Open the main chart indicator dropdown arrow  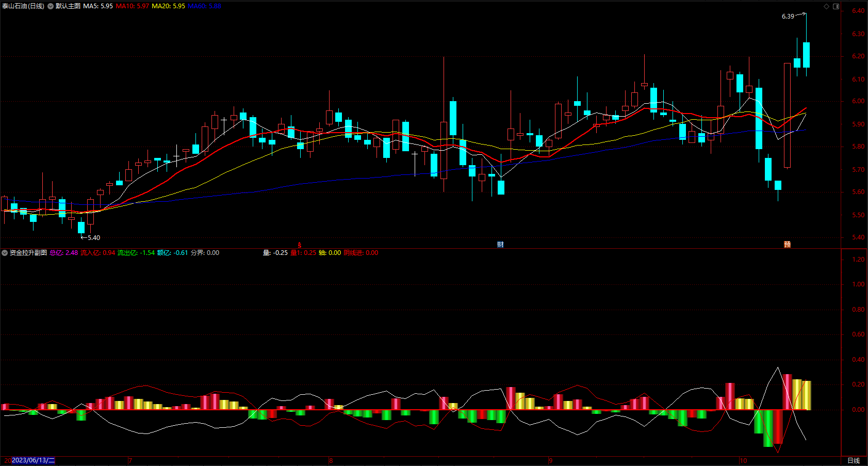[51, 6]
